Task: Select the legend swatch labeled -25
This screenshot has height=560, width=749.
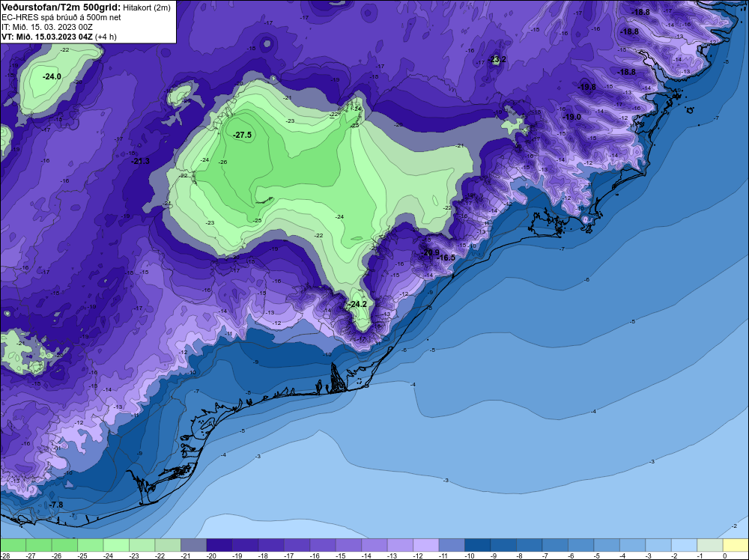Action: pos(91,545)
